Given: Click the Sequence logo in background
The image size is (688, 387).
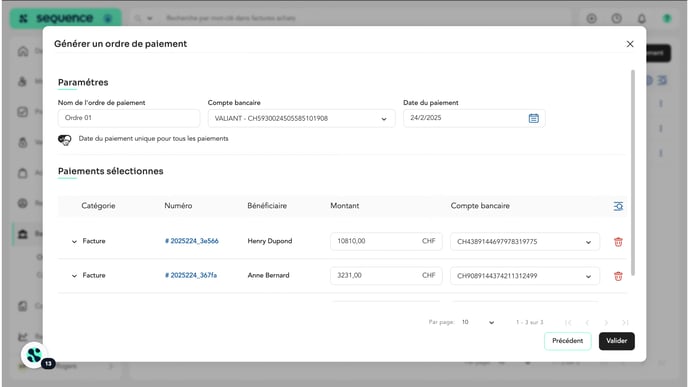Looking at the screenshot, I should click(x=65, y=18).
